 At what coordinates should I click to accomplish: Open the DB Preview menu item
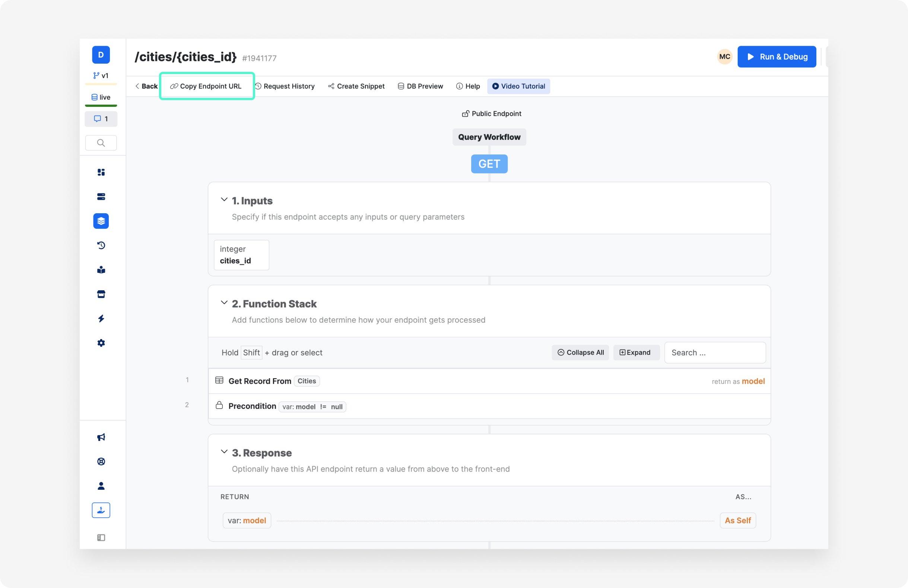pyautogui.click(x=420, y=86)
